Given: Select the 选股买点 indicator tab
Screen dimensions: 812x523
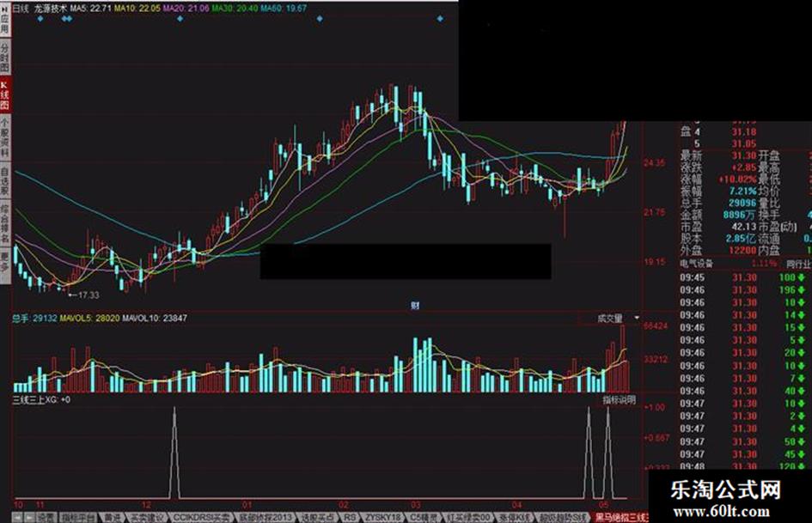Looking at the screenshot, I should tap(319, 517).
